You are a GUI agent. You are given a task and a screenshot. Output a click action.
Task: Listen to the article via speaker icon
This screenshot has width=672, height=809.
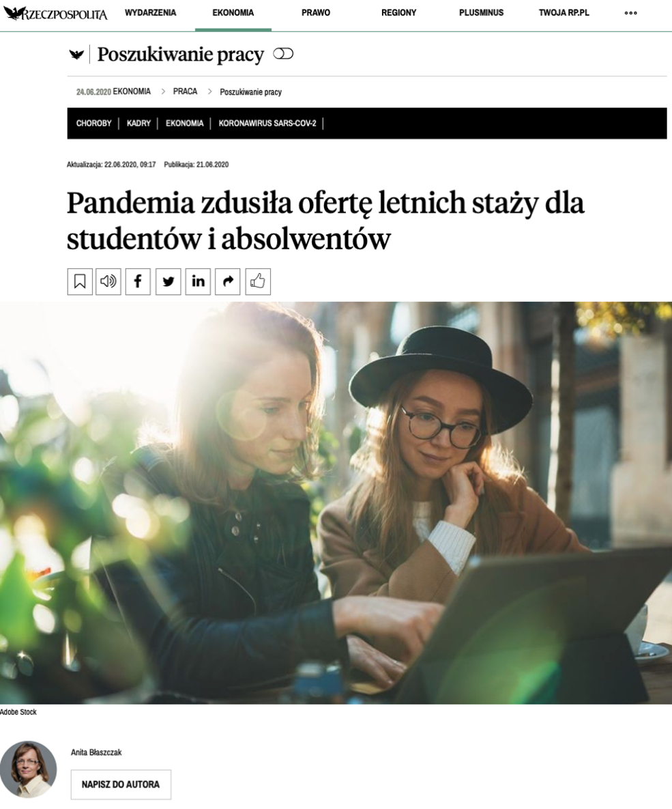108,282
